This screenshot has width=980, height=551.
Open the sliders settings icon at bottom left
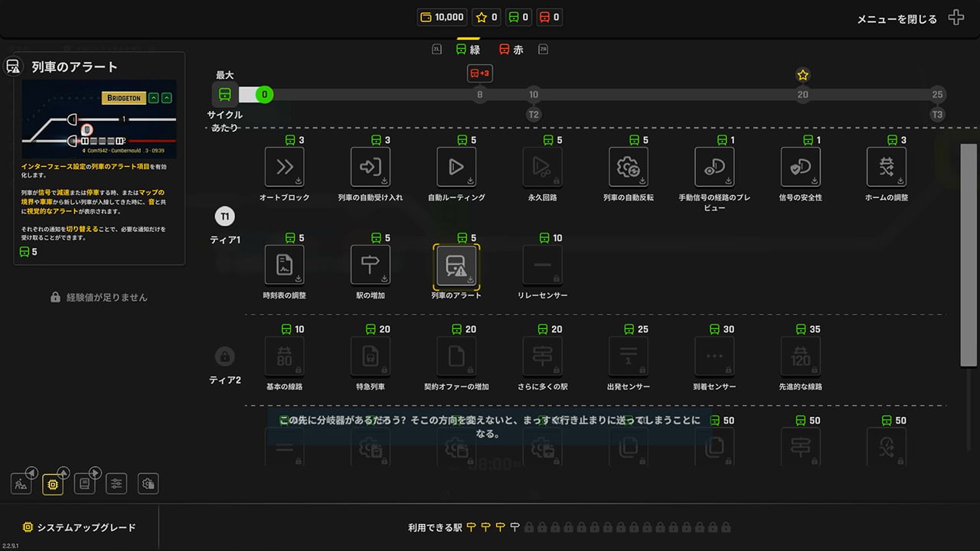(116, 484)
